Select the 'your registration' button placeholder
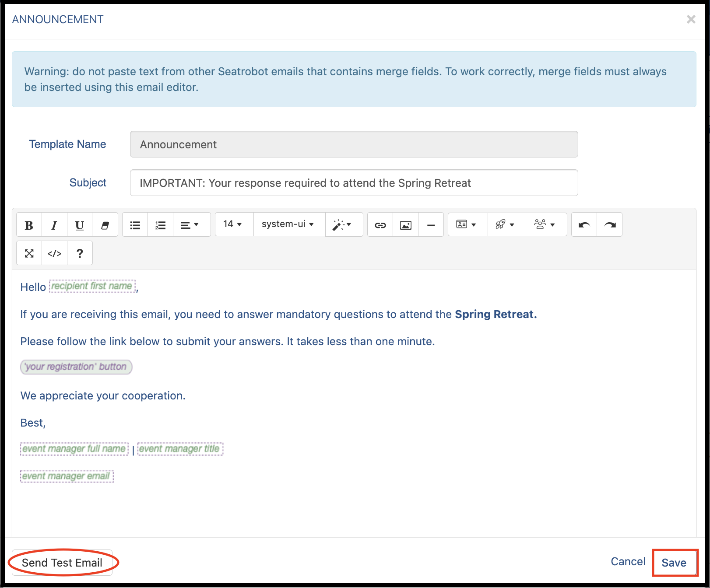 [x=76, y=367]
